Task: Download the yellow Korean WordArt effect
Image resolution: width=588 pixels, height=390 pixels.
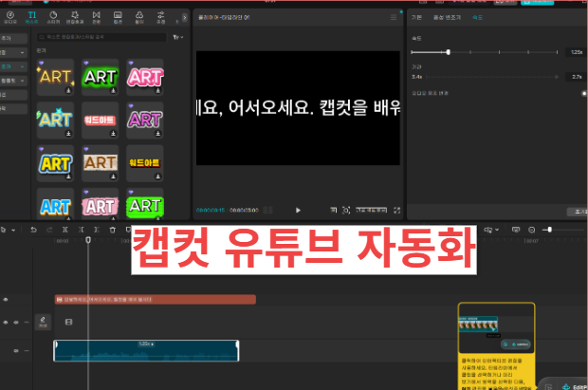Action: (157, 176)
